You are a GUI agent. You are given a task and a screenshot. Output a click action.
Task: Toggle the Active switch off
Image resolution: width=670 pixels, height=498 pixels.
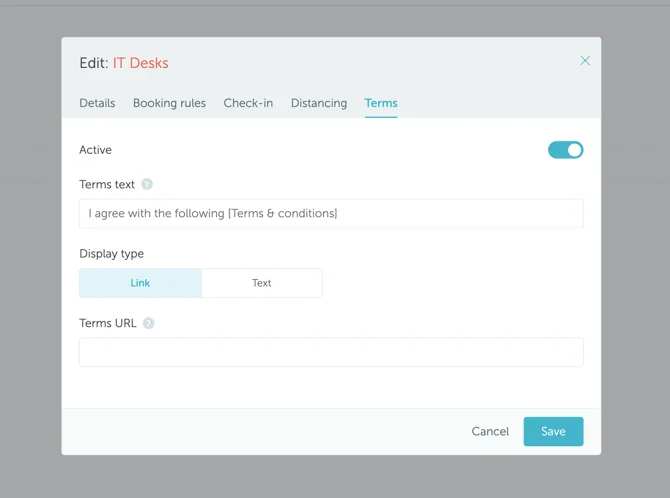point(565,150)
